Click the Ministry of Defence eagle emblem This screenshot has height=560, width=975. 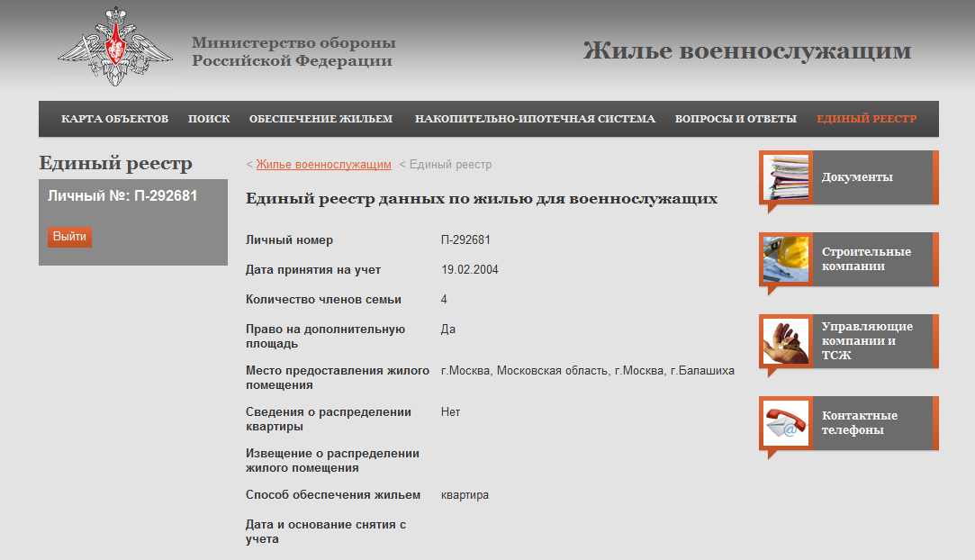coord(114,47)
